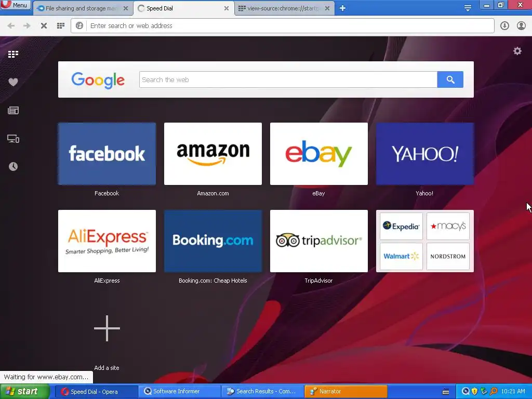Open Speed Dial customization gear icon
Screen dimensions: 532x399
point(517,51)
